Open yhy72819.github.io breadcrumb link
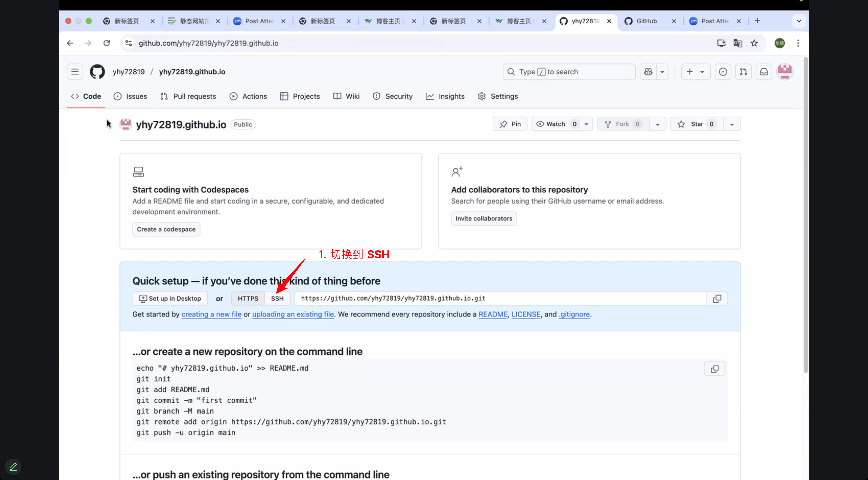 (192, 72)
